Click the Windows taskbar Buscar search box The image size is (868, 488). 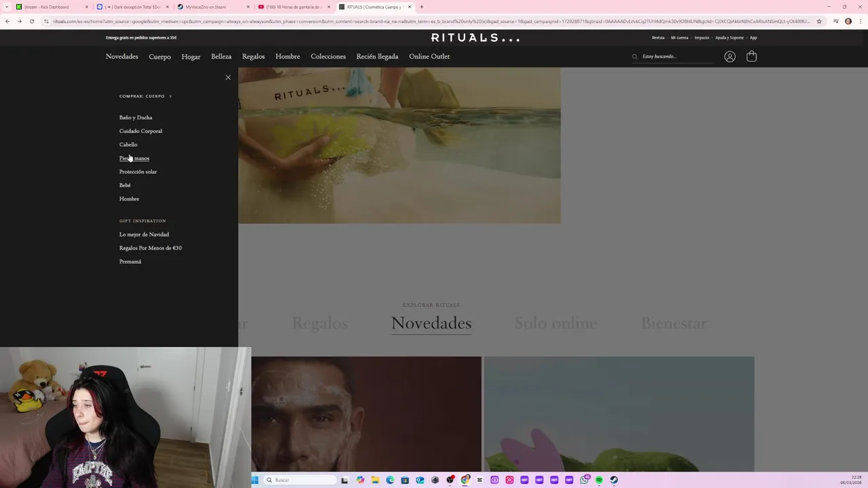pyautogui.click(x=298, y=480)
